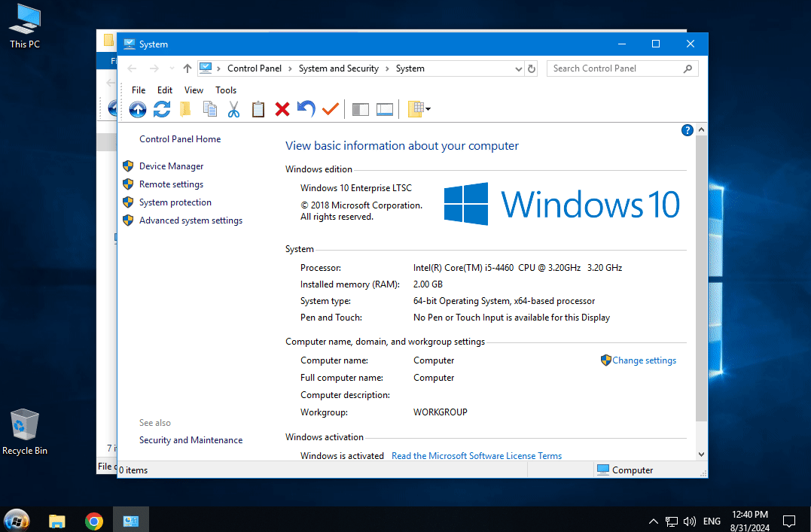Click the search magnifier icon
811x532 pixels.
[x=688, y=68]
